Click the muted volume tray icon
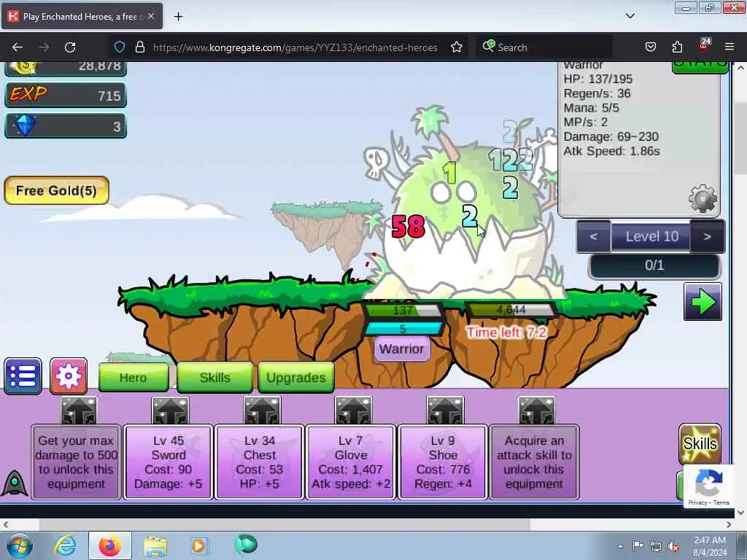 click(x=673, y=546)
